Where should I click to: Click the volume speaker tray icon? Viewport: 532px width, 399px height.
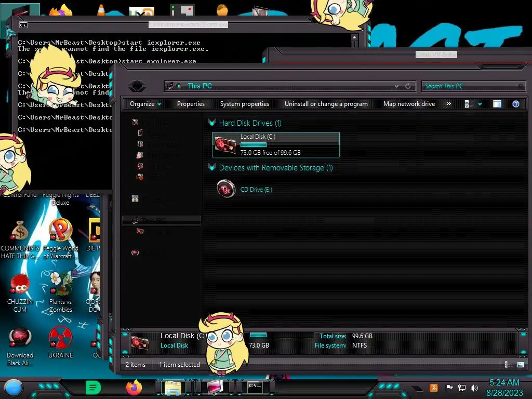coord(474,388)
